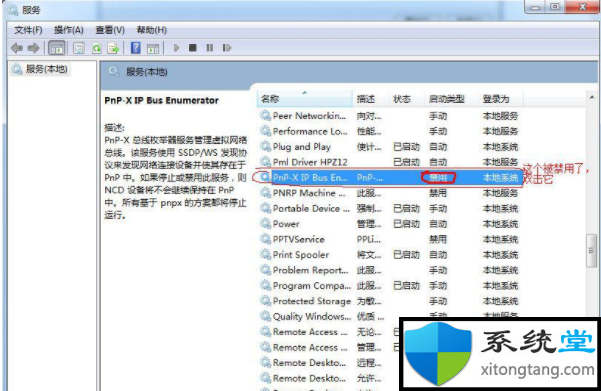Open the 操作(A) menu
Screen dimensions: 601x391
click(x=69, y=30)
